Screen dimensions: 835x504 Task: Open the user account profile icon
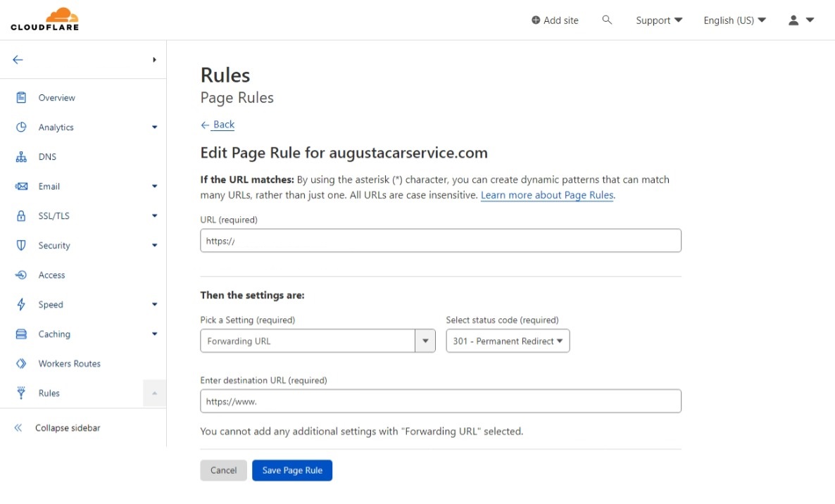coord(793,20)
